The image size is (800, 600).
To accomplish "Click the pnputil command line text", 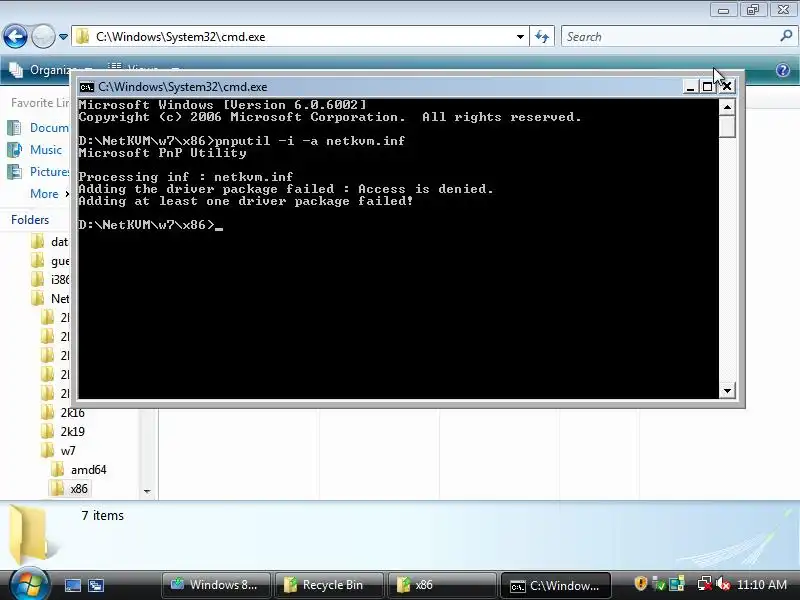I will coord(310,141).
